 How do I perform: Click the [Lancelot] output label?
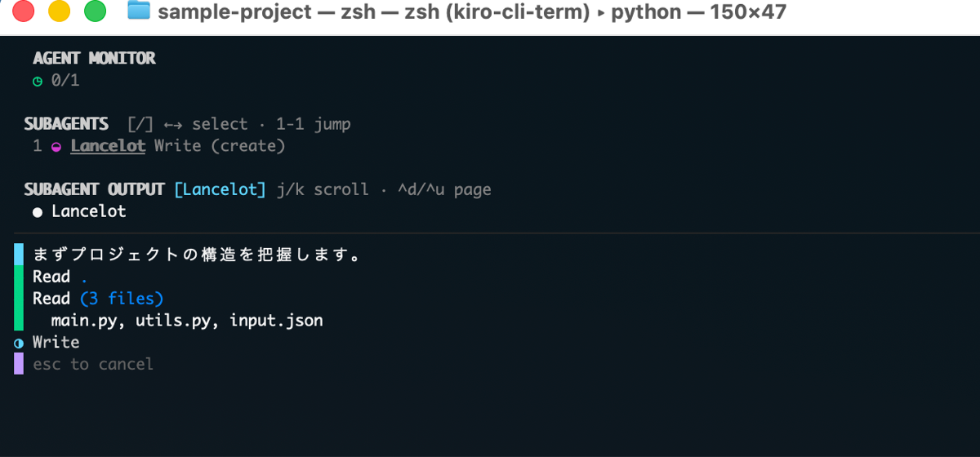(220, 189)
